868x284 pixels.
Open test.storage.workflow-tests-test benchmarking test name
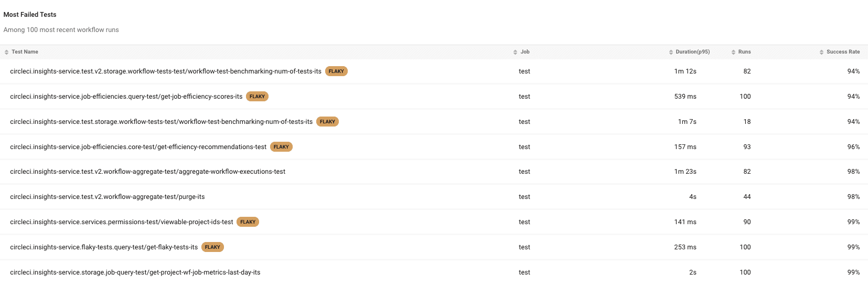pyautogui.click(x=161, y=122)
